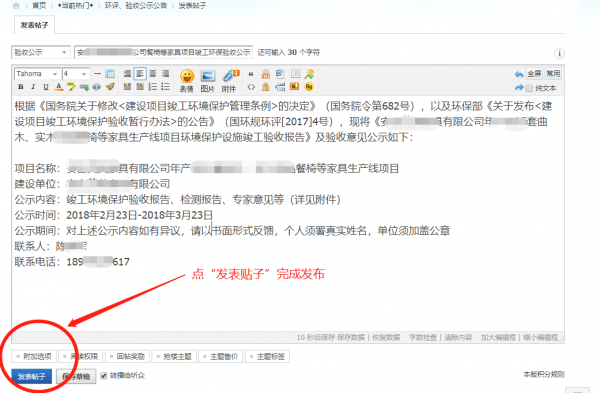Screen dimensions: 600x393
Task: Insert code with the angle brackets icon
Action: [x=251, y=87]
